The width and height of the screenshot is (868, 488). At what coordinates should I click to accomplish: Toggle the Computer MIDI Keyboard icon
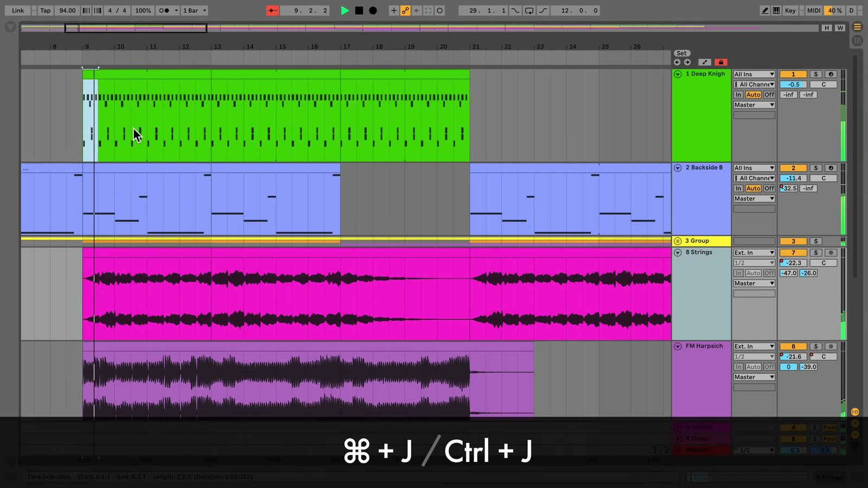click(776, 10)
